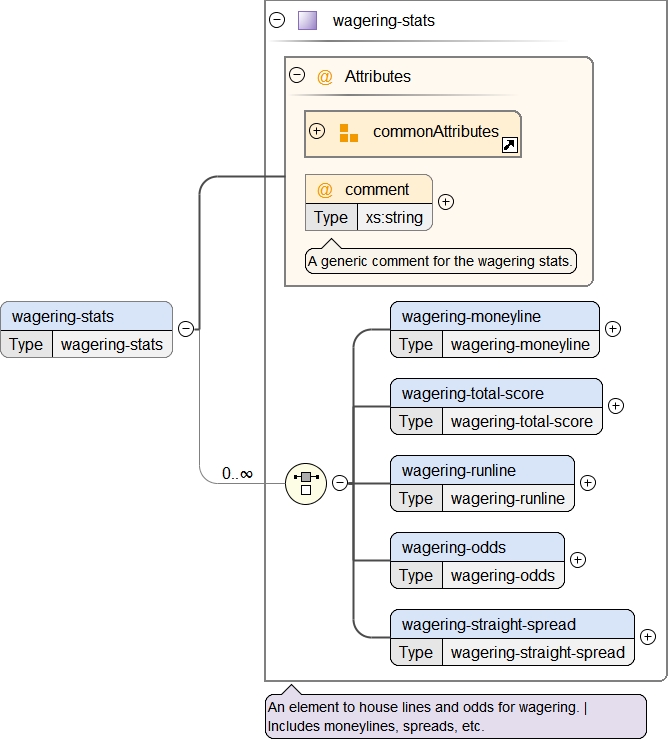This screenshot has width=669, height=742.
Task: Click the commonAttributes reference arrow icon
Action: (509, 146)
